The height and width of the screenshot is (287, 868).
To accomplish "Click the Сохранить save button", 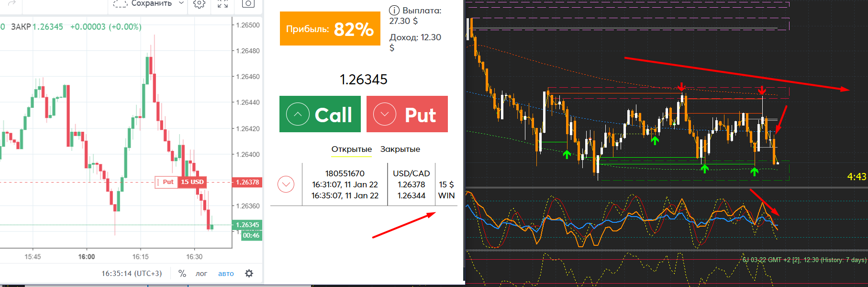I will coord(151,3).
